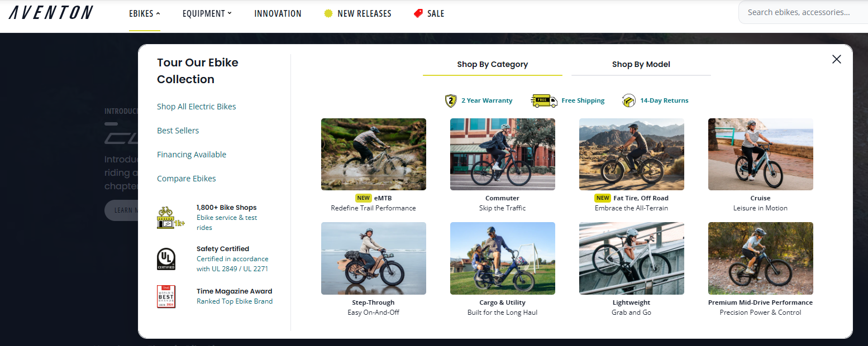Screen dimensions: 868x346
Task: Collapse the Ebikes dropdown menu
Action: tap(145, 13)
